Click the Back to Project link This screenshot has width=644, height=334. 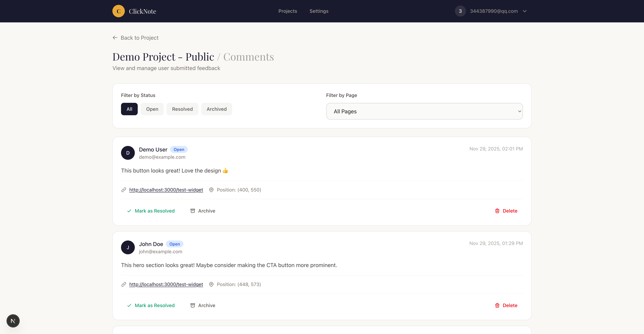click(x=139, y=38)
